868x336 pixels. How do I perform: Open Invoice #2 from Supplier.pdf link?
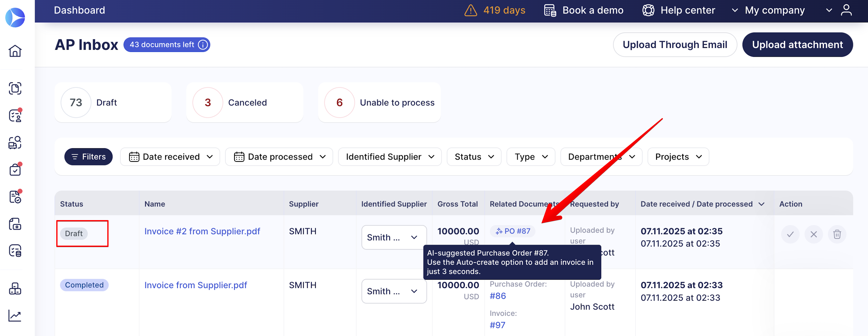pyautogui.click(x=202, y=231)
